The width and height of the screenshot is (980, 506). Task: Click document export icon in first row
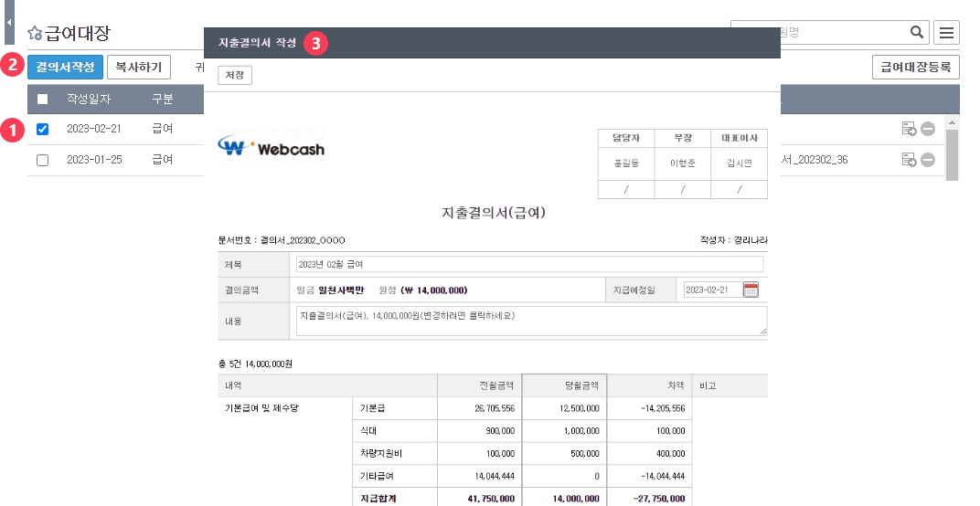pos(910,129)
